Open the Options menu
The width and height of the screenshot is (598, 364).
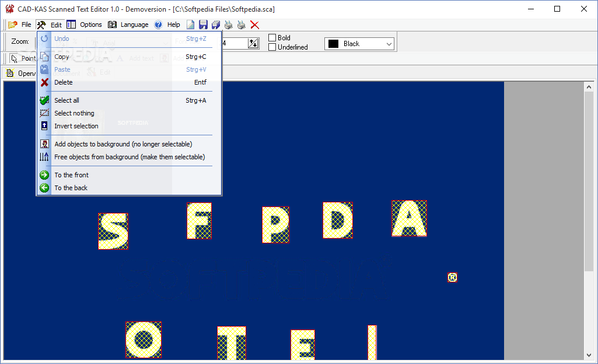[84, 24]
